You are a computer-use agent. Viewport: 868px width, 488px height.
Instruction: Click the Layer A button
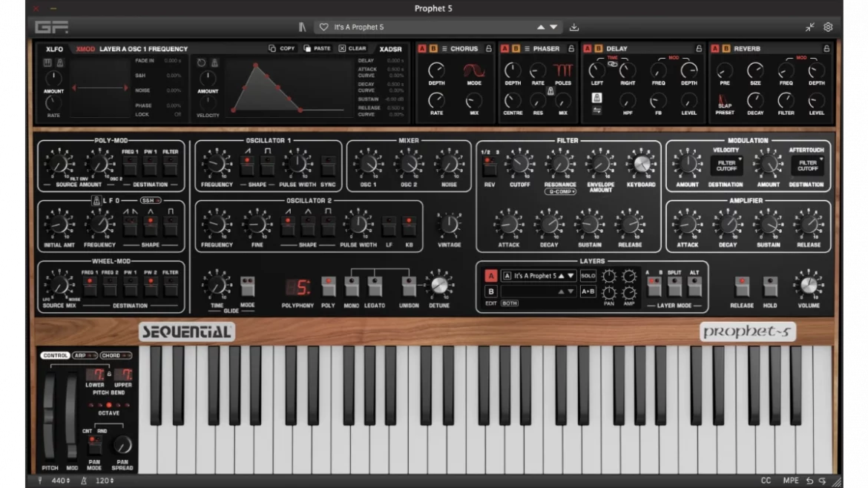(491, 276)
